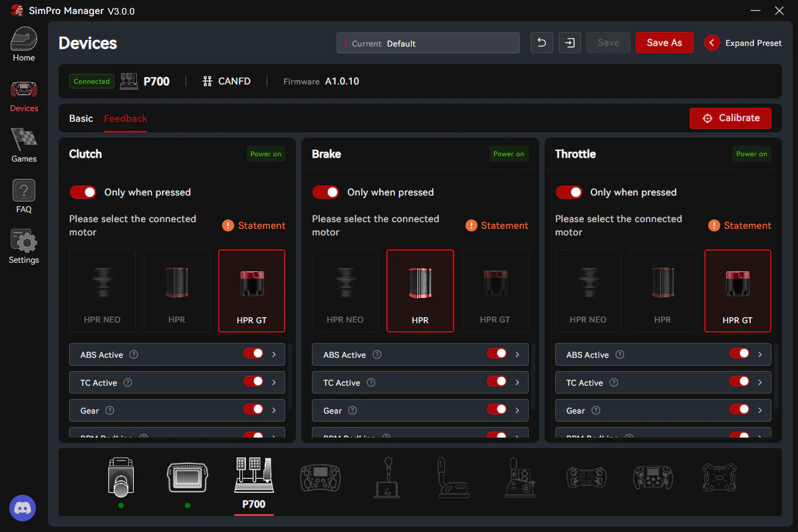
Task: Expand Gear settings in Clutch
Action: tap(274, 411)
